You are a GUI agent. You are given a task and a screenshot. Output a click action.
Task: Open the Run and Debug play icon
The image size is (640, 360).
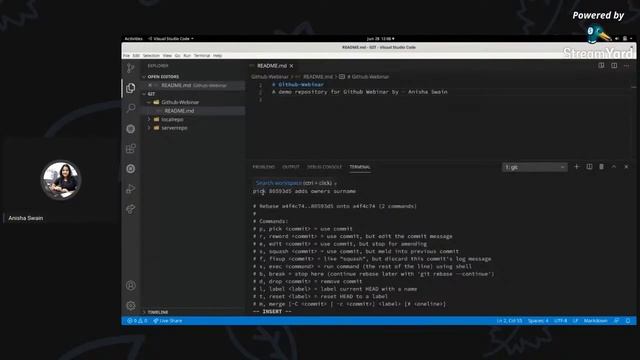131,189
